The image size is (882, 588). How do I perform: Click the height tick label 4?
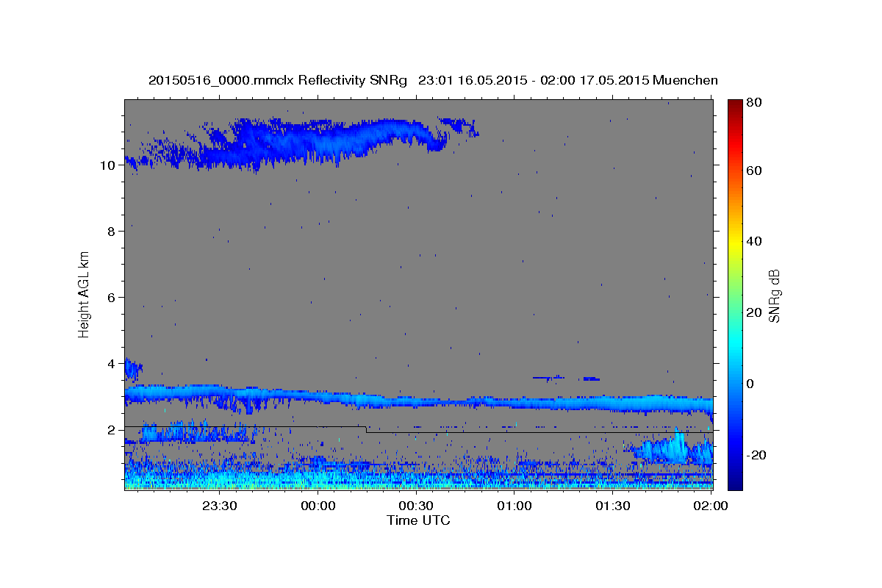tap(112, 364)
